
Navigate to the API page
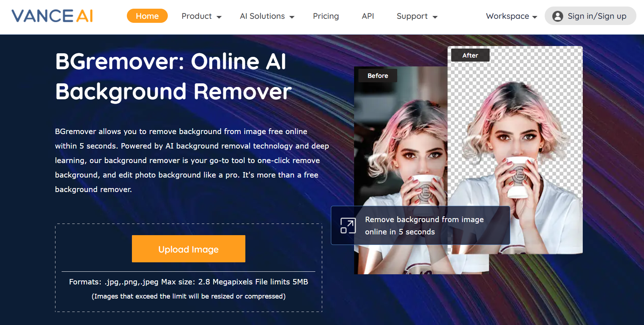coord(367,16)
